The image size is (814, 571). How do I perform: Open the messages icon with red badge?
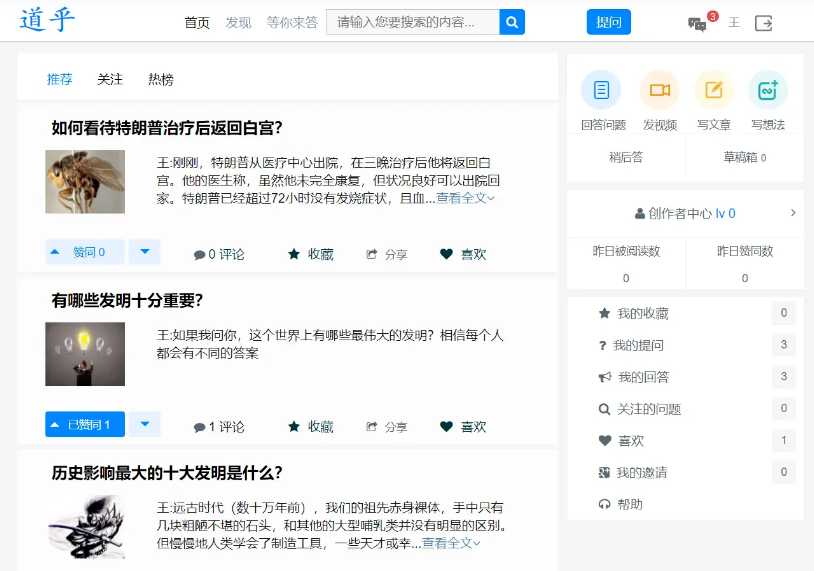pyautogui.click(x=697, y=23)
